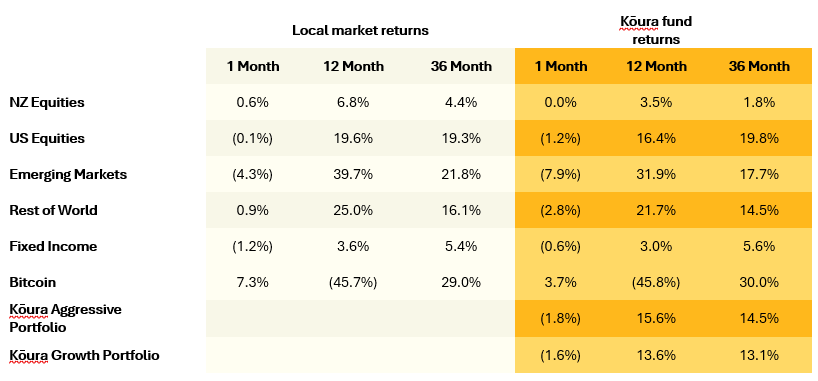
Task: Click the Kōura fund returns heading
Action: click(x=656, y=30)
